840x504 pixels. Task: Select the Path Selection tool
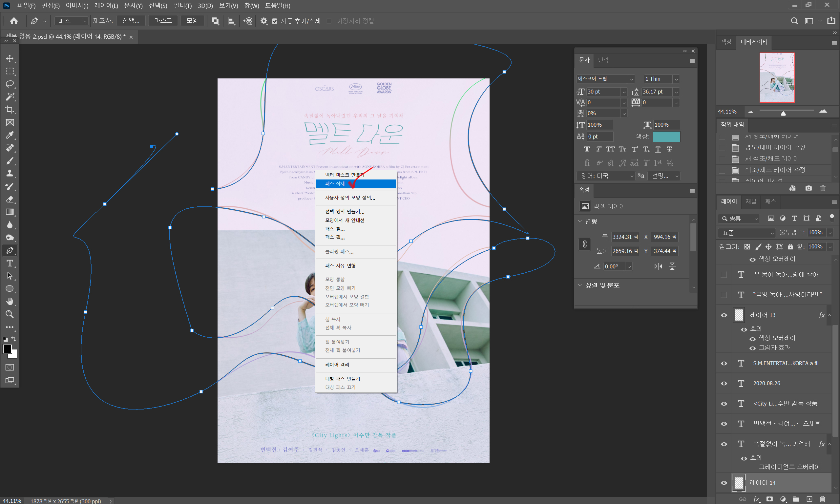pyautogui.click(x=10, y=276)
